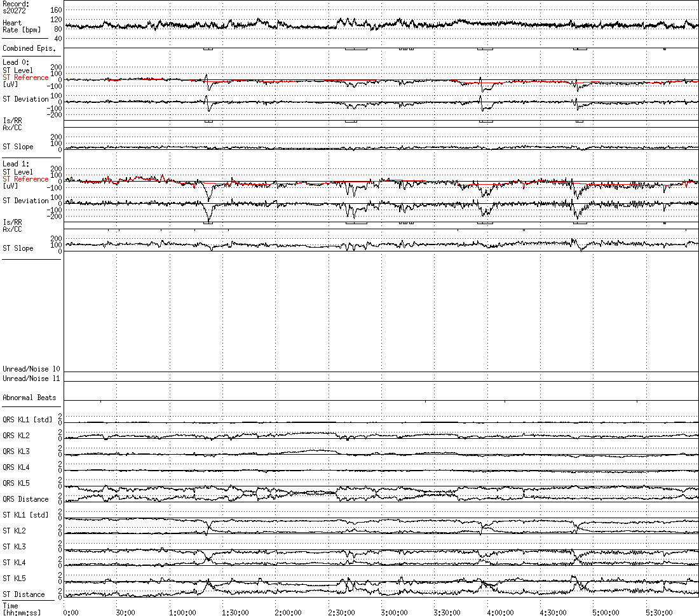This screenshot has width=699, height=616.
Task: Select the Combined Epis. row label
Action: click(29, 48)
